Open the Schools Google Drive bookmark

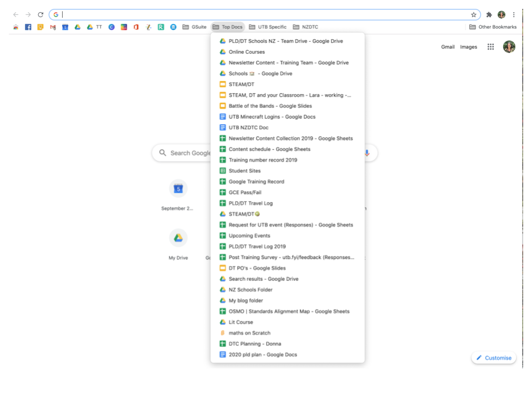click(288, 74)
